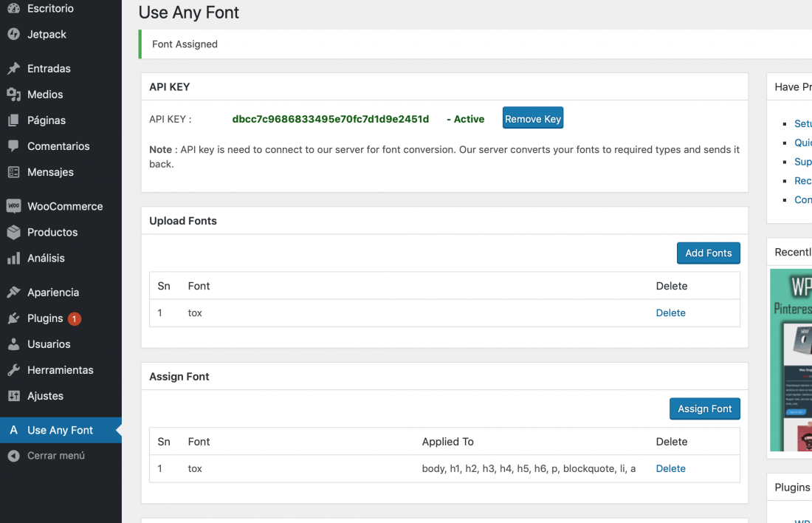Open Comentarios in the sidebar
812x523 pixels.
pos(58,146)
